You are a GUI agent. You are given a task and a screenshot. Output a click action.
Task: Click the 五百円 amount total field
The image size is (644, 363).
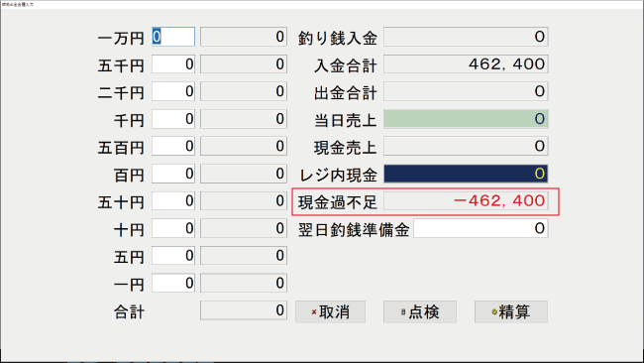[244, 146]
